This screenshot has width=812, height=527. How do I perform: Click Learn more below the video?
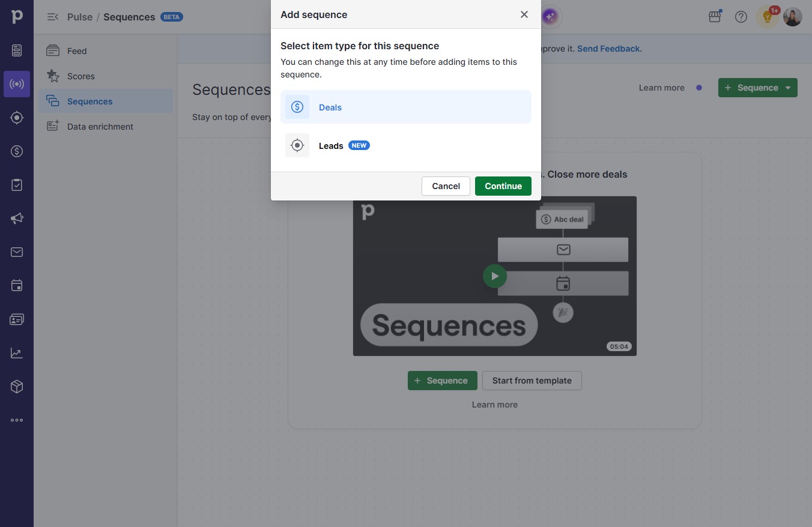[495, 405]
